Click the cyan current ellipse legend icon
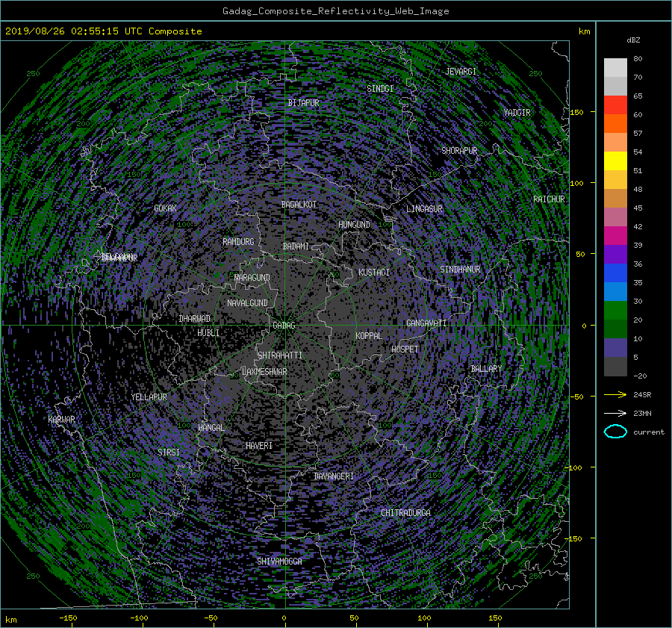Screen dimensions: 672x628 [x=615, y=432]
